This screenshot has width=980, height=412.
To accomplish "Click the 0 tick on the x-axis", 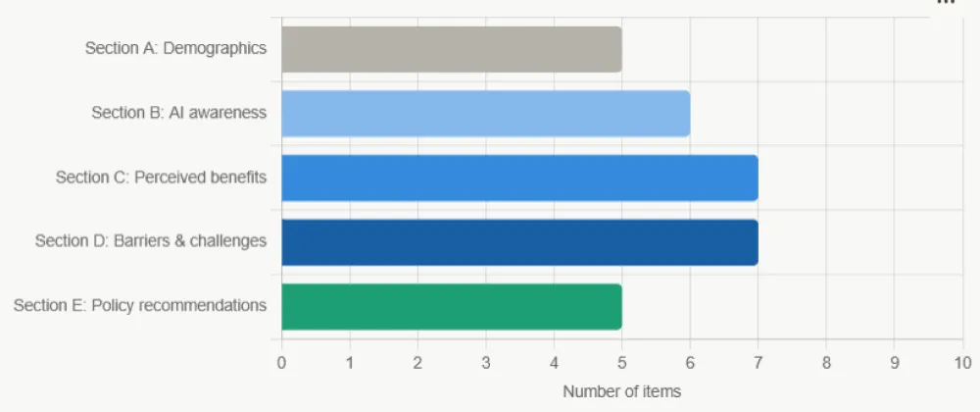I will pos(282,363).
